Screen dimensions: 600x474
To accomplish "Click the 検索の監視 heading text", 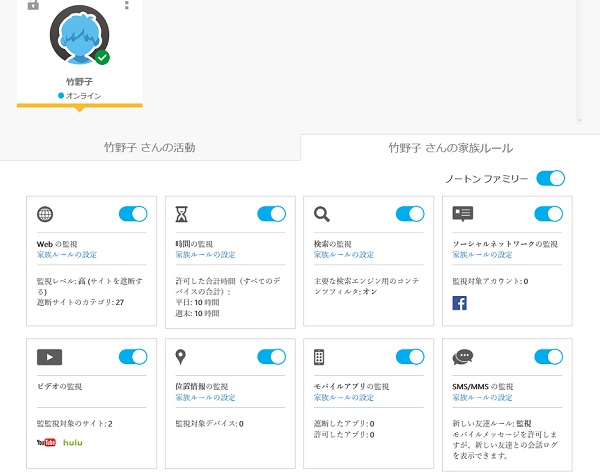I will (333, 244).
